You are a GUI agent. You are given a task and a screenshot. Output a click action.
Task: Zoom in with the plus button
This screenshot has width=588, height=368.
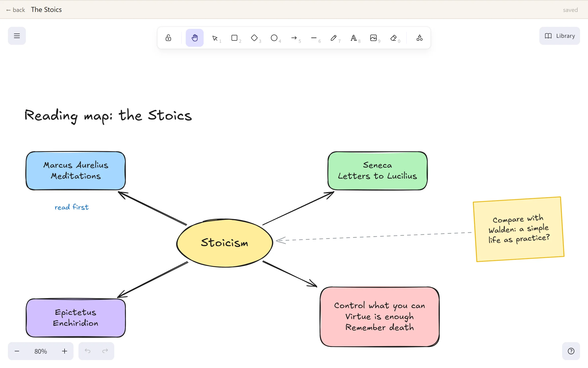[65, 351]
